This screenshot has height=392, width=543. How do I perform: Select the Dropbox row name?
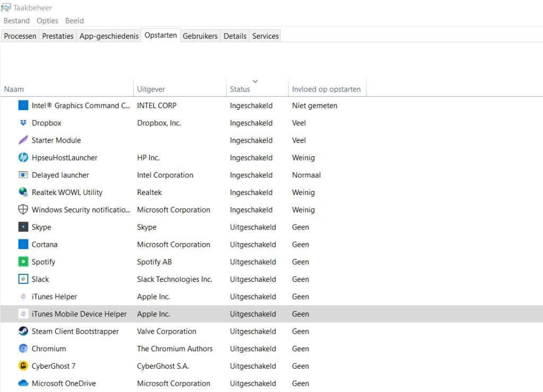click(47, 123)
